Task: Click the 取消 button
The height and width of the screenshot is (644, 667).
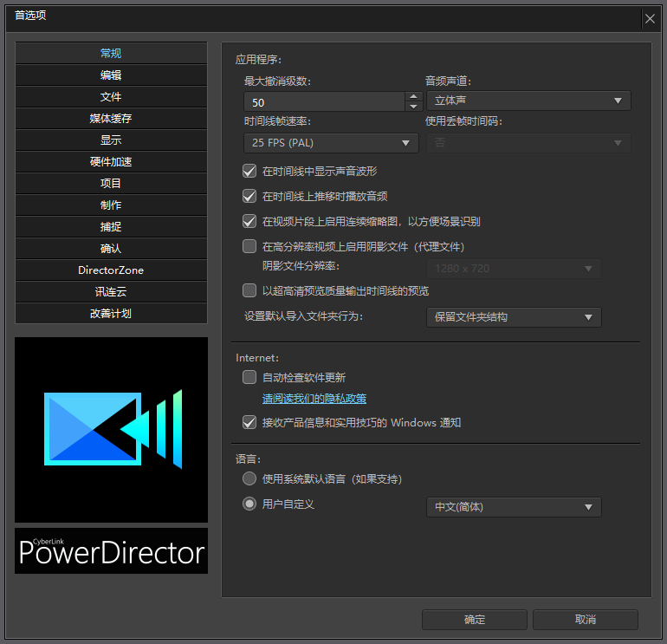Action: pyautogui.click(x=586, y=620)
